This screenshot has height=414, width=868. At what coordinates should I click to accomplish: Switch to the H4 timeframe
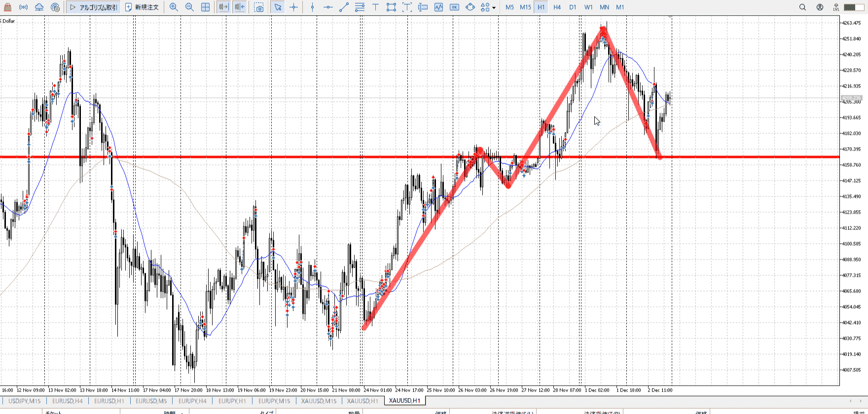[x=557, y=7]
